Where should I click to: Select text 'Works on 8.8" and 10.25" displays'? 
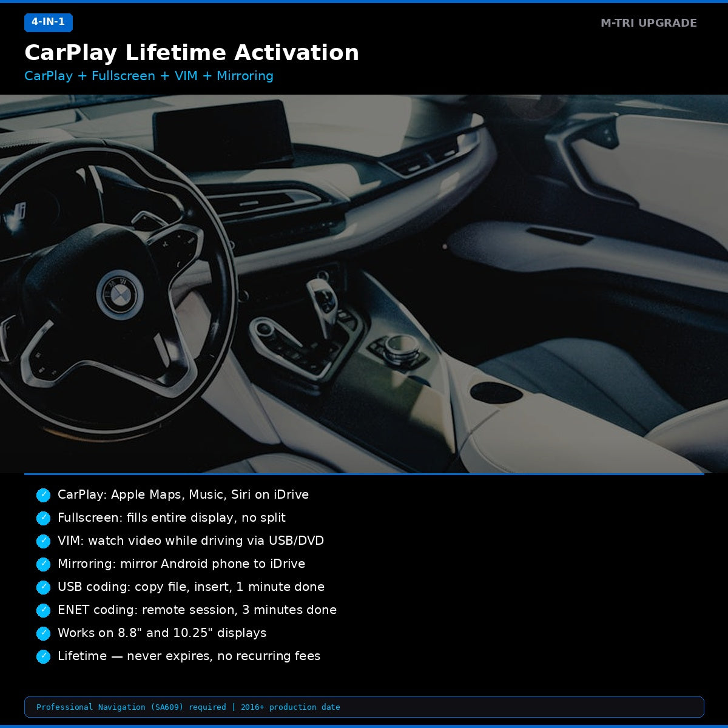[x=162, y=633]
